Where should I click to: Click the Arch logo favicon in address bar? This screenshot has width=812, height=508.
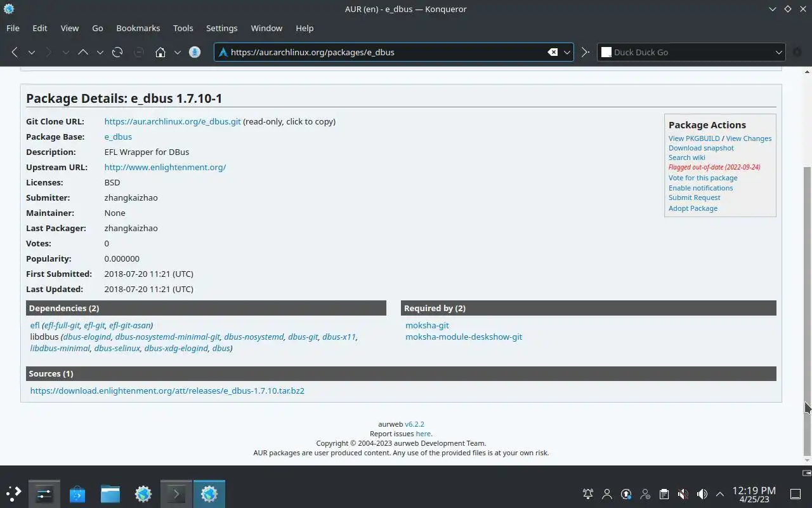point(223,52)
